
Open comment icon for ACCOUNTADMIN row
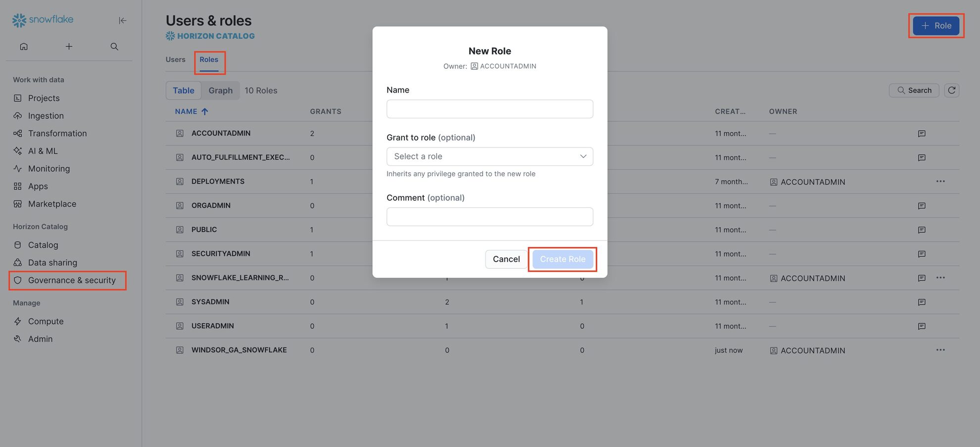(922, 134)
